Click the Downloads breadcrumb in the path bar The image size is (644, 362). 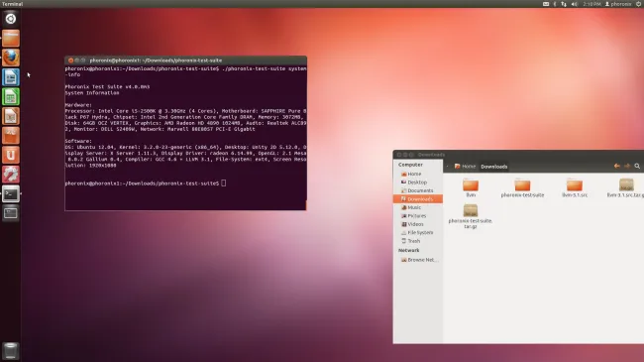(494, 167)
